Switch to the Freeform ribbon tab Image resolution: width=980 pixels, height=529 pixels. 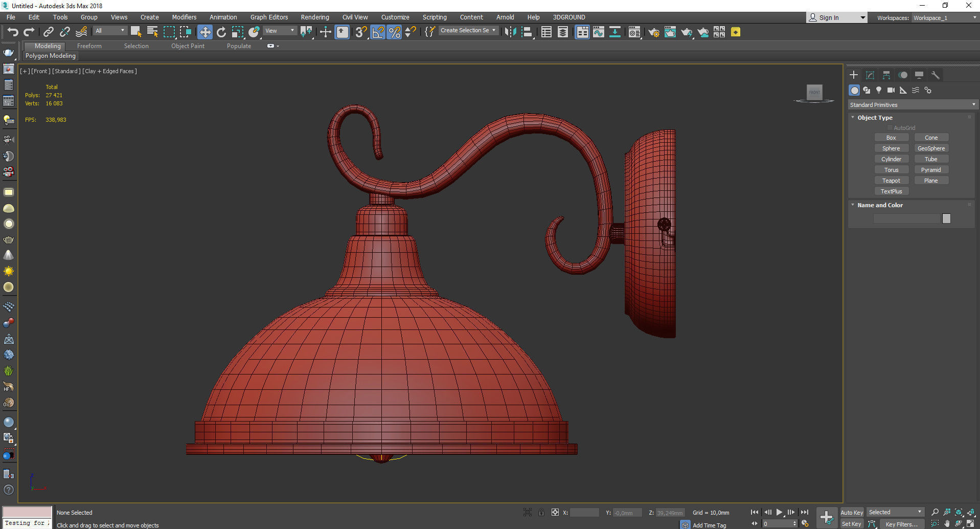pos(89,46)
